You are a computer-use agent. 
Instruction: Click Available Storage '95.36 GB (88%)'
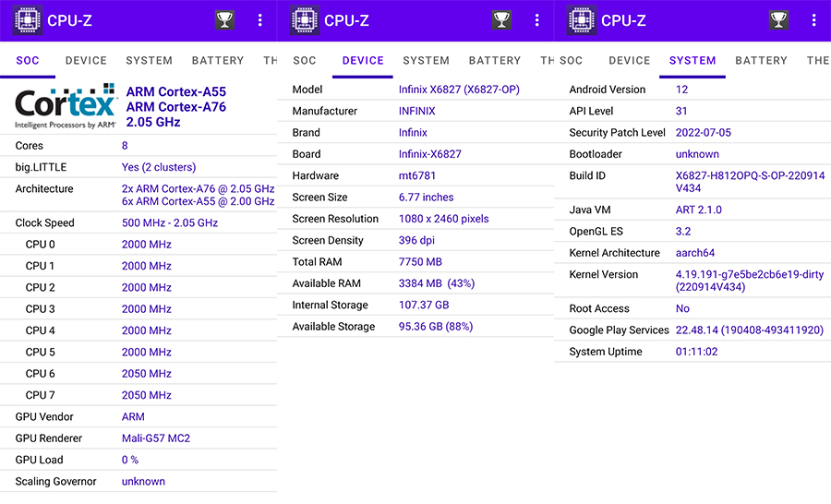pyautogui.click(x=436, y=327)
